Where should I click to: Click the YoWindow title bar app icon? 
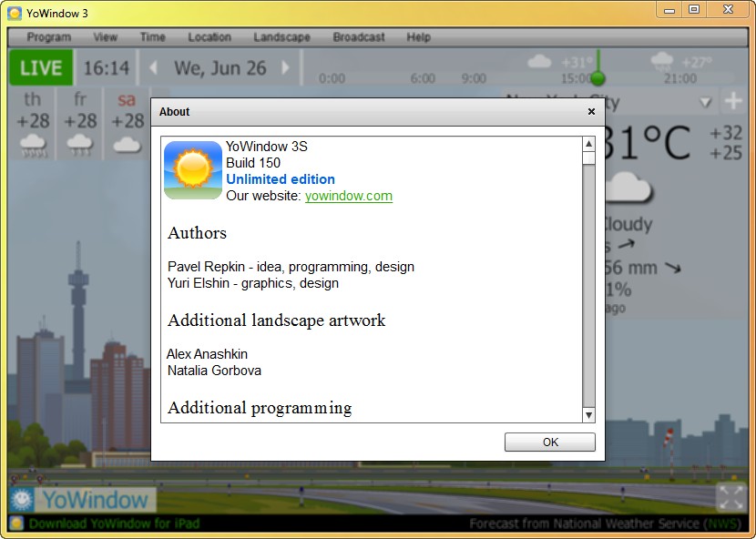(x=15, y=13)
